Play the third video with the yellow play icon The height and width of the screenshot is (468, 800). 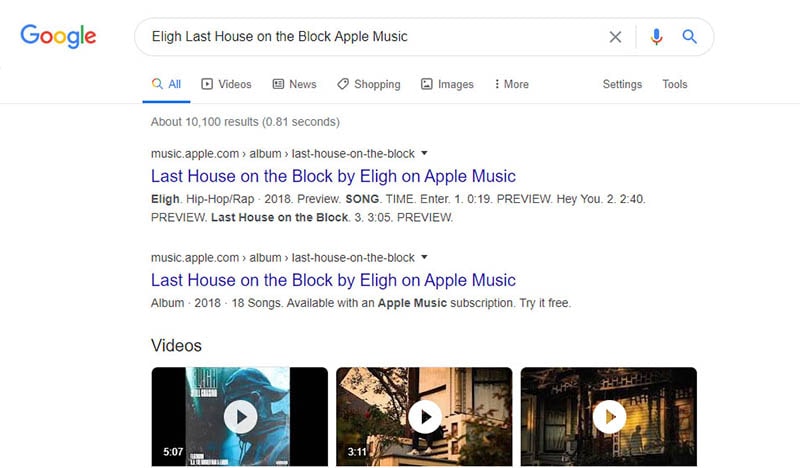(609, 416)
